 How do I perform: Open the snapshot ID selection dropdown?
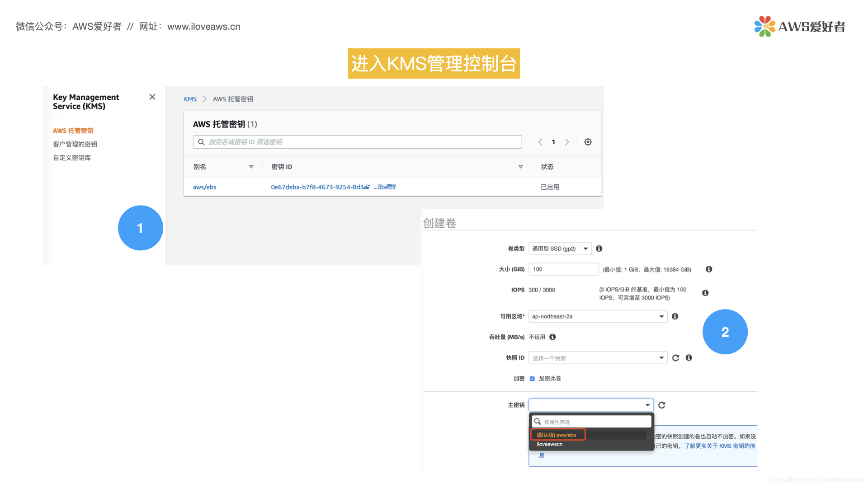coord(597,358)
